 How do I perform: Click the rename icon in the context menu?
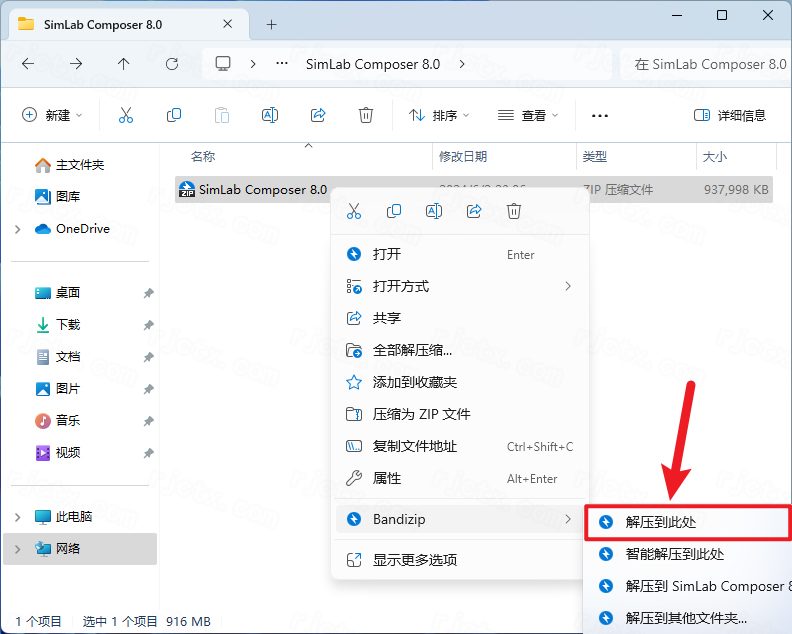point(434,211)
